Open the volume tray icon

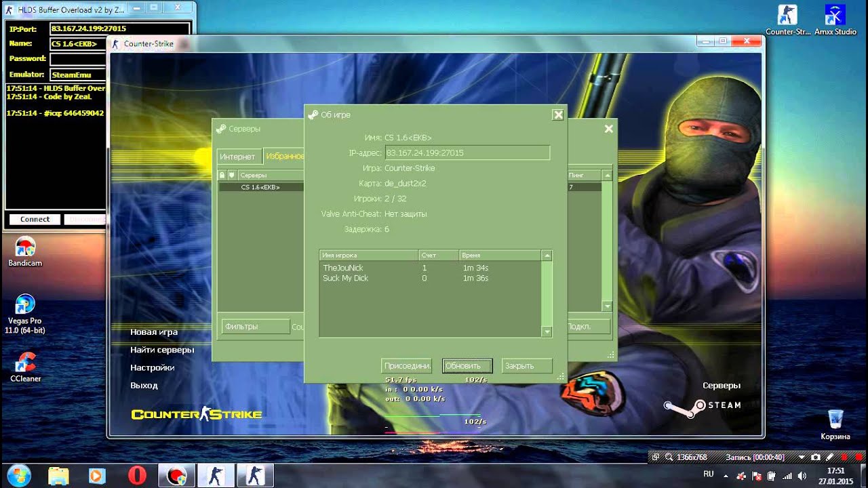pyautogui.click(x=802, y=475)
